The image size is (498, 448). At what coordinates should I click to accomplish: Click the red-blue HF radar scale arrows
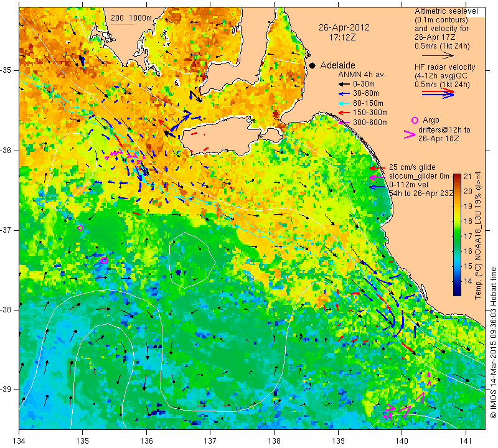[438, 93]
